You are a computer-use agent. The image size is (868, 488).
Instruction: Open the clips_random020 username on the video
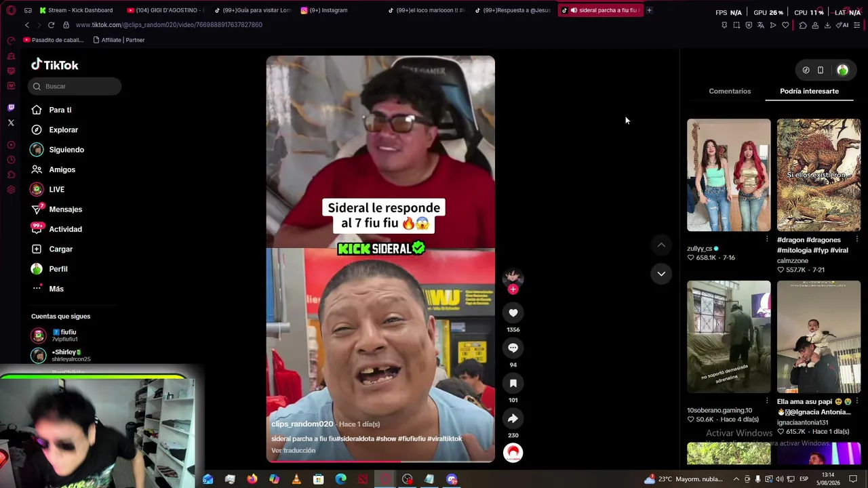302,424
